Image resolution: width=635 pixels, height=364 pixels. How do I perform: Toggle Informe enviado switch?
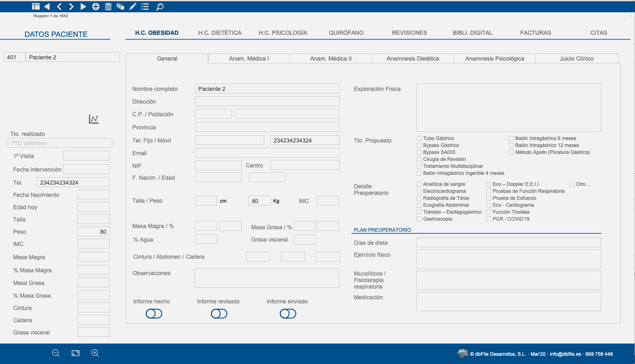pyautogui.click(x=288, y=314)
